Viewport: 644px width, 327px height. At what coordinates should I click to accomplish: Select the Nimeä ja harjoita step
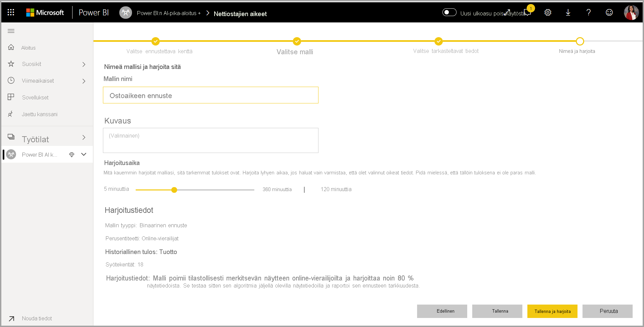pos(577,51)
